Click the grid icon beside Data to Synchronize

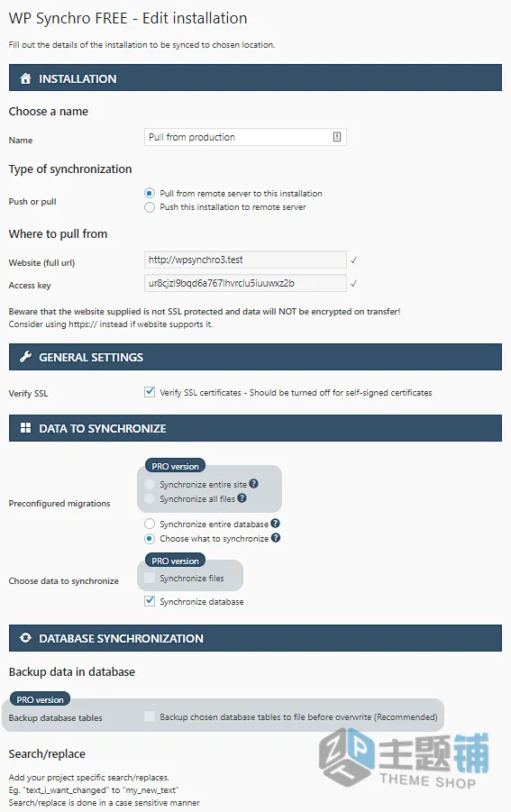[x=25, y=428]
